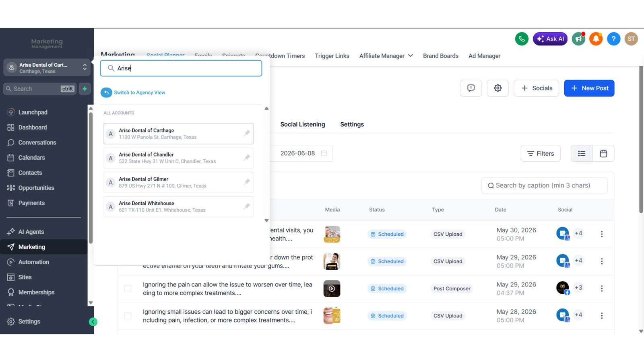Open media thumbnail of May 30 post

(x=332, y=234)
